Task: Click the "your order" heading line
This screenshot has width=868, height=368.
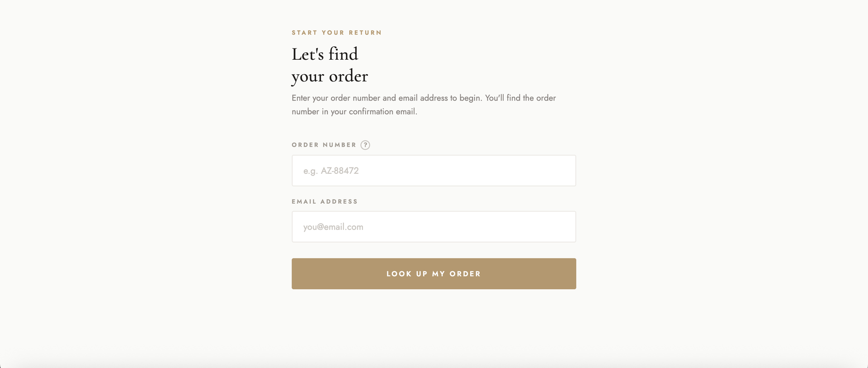Action: coord(330,76)
